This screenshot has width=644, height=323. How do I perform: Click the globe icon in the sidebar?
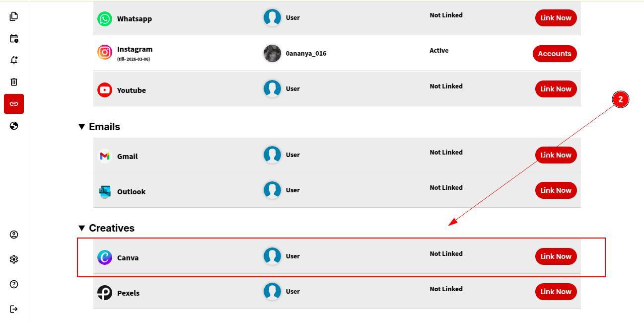14,126
